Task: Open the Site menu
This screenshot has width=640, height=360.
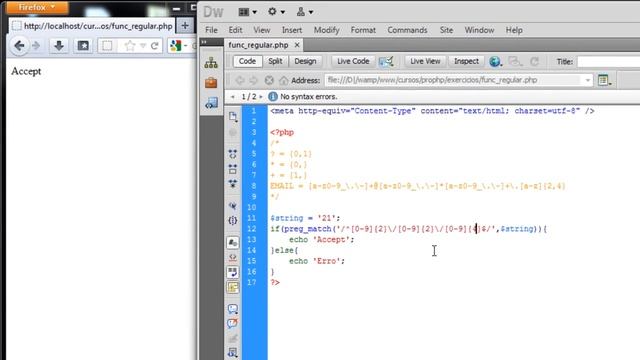Action: [x=446, y=30]
